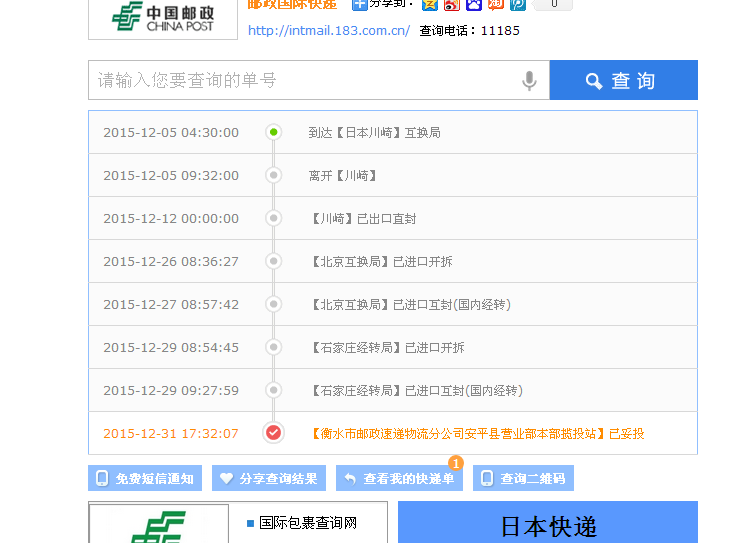752x543 pixels.
Task: Share to Sina Weibo icon
Action: click(x=452, y=5)
